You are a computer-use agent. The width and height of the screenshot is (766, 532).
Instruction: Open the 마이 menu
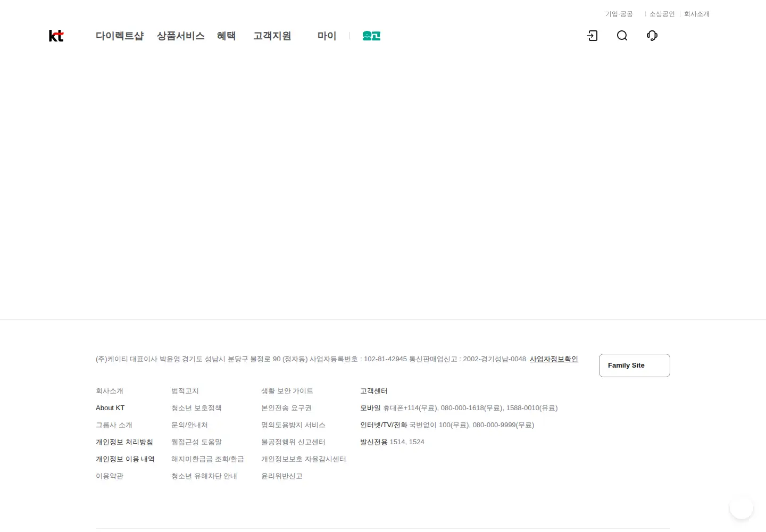[x=327, y=36]
